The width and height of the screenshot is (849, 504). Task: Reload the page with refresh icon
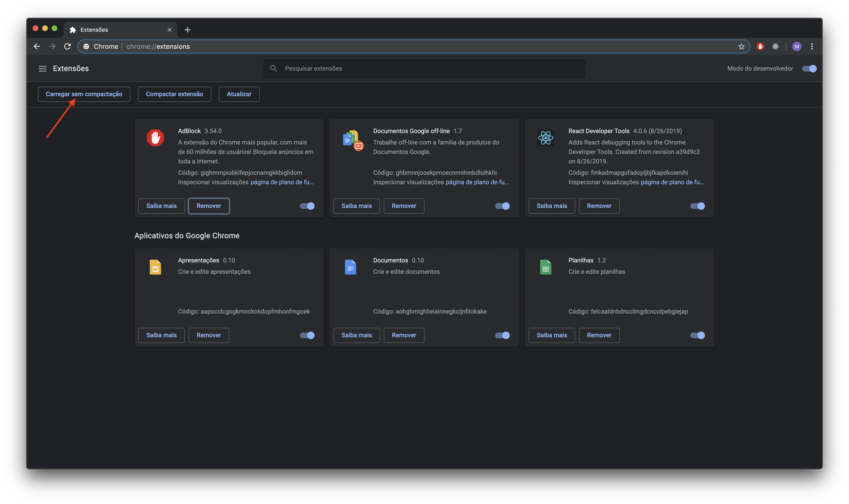pyautogui.click(x=67, y=46)
